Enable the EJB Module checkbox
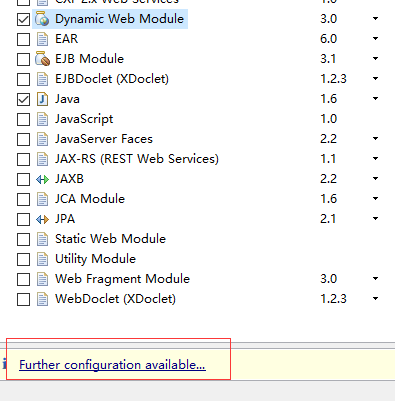The width and height of the screenshot is (395, 401). coord(23,59)
